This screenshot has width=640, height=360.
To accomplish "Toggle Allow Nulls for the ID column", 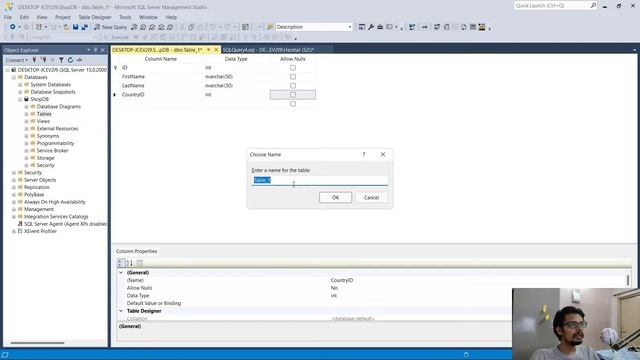I will click(293, 68).
